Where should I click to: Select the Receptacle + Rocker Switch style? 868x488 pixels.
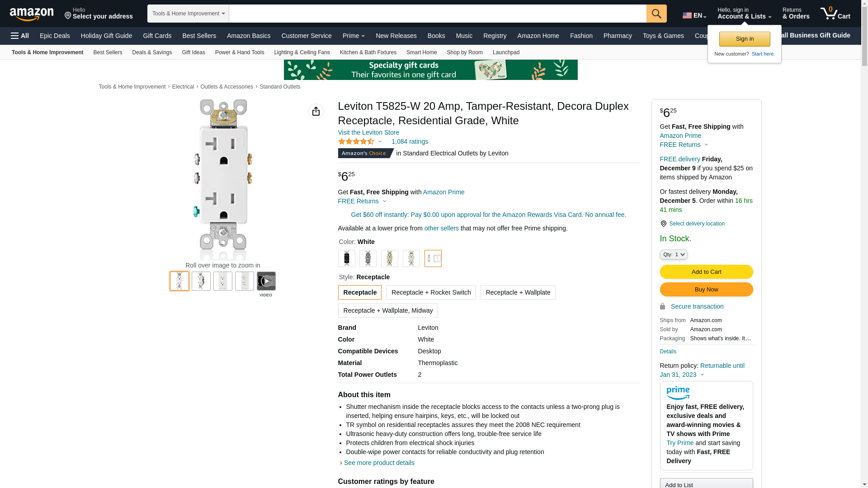pos(430,292)
